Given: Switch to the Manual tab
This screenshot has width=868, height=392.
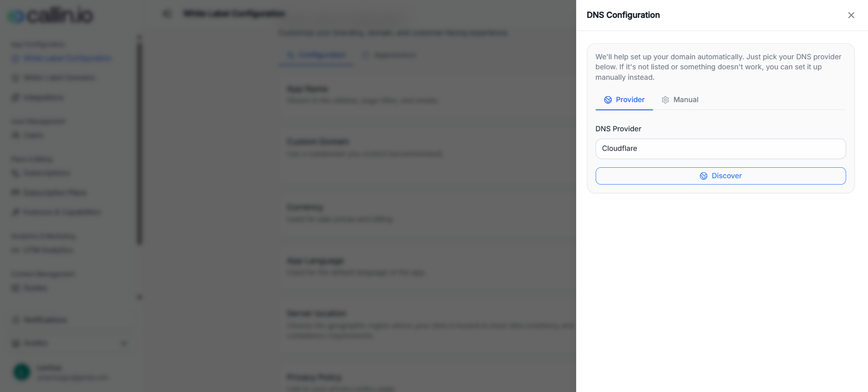Looking at the screenshot, I should coord(680,99).
